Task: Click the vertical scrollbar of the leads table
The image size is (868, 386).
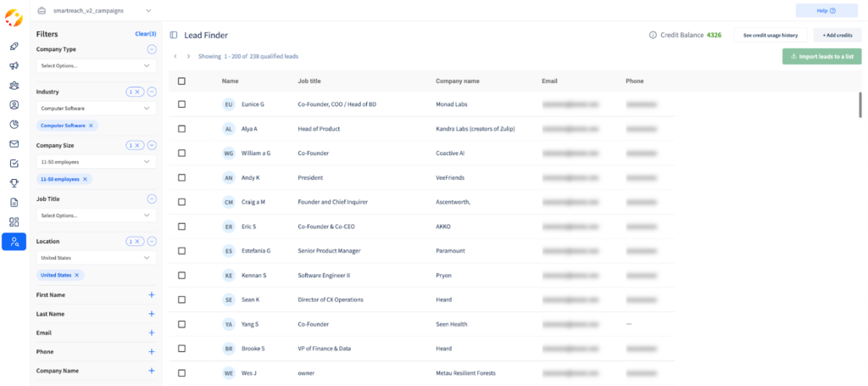Action: (860, 104)
